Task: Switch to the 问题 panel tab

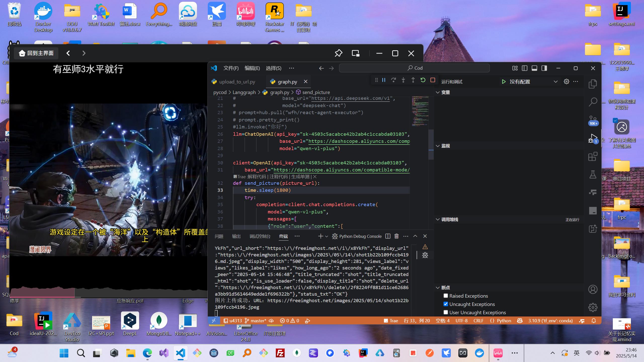Action: [219, 236]
